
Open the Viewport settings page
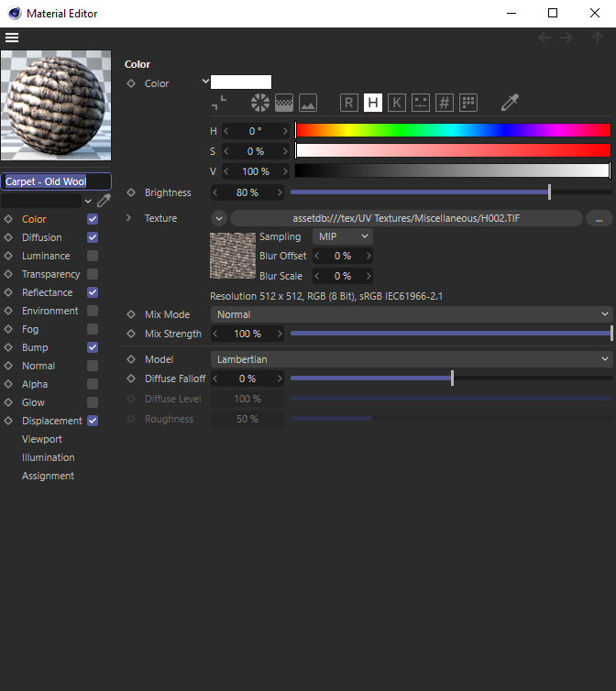coord(42,439)
